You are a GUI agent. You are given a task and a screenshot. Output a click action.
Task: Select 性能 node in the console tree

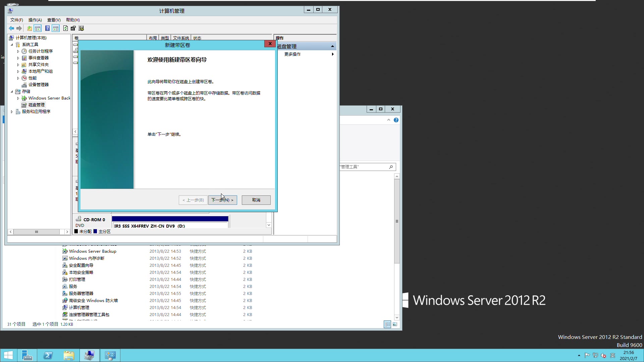click(x=32, y=78)
